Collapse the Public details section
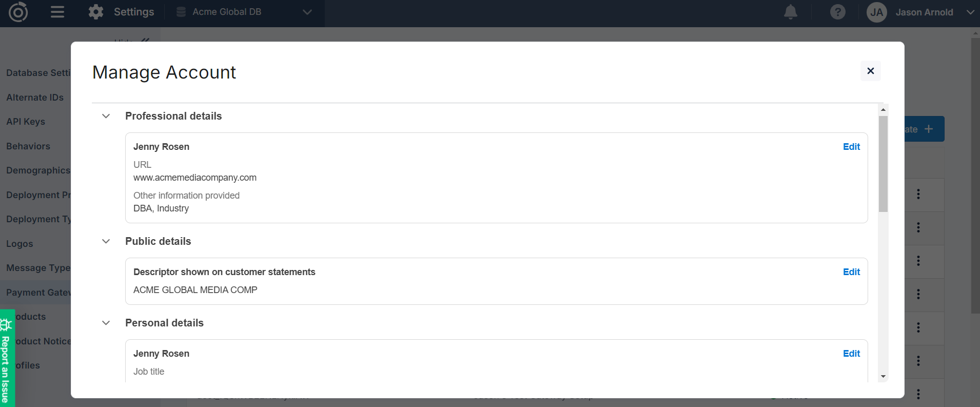Image resolution: width=980 pixels, height=407 pixels. tap(106, 241)
